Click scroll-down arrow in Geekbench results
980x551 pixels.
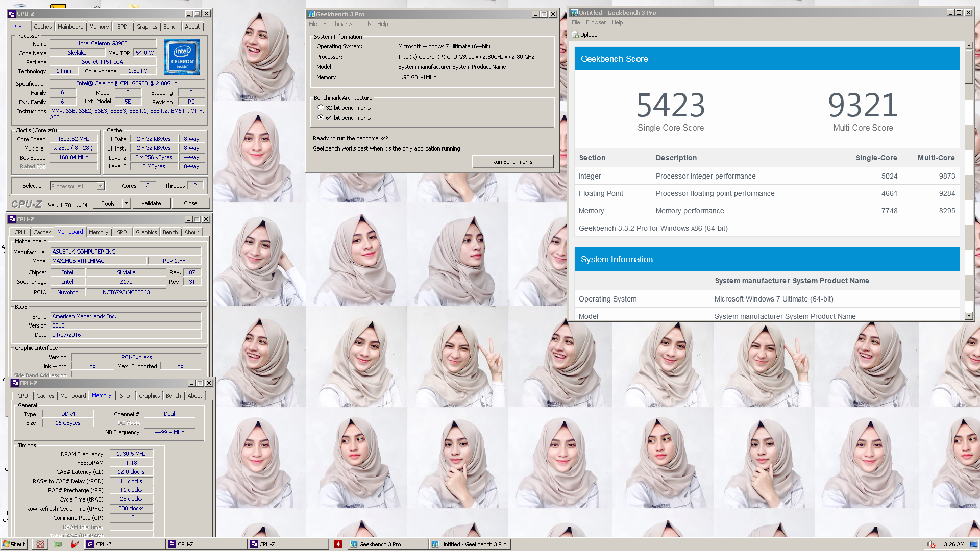pyautogui.click(x=969, y=316)
